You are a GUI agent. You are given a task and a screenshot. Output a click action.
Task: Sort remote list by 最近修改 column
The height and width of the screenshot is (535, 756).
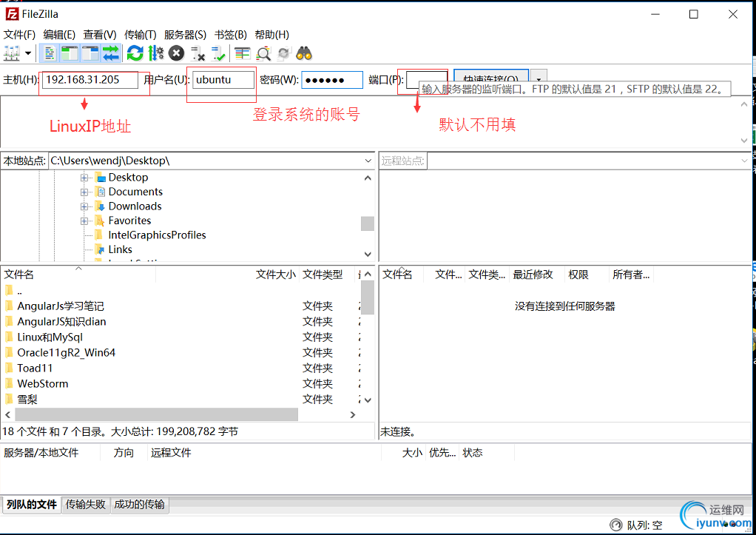coord(533,275)
